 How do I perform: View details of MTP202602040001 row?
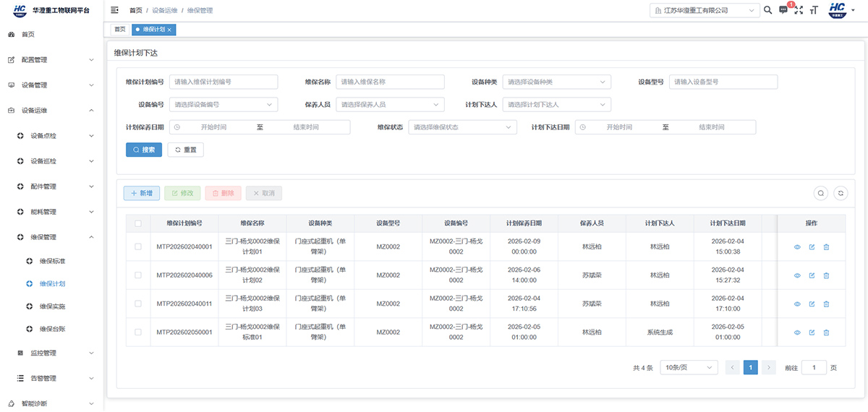pyautogui.click(x=797, y=247)
